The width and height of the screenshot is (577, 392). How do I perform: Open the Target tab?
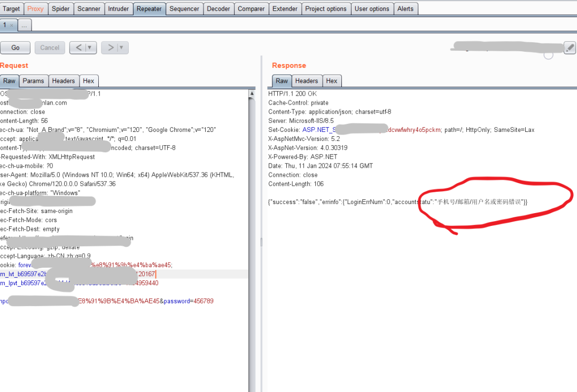click(x=11, y=9)
